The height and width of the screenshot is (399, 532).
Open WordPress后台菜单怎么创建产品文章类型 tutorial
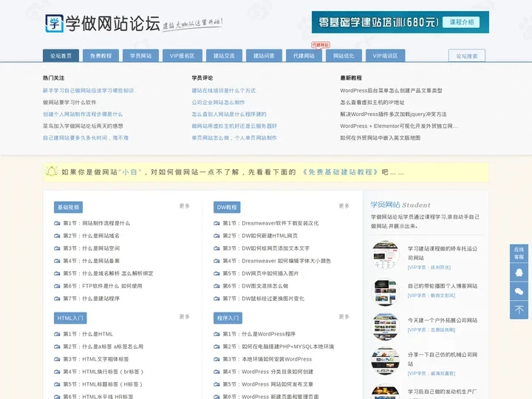click(391, 91)
